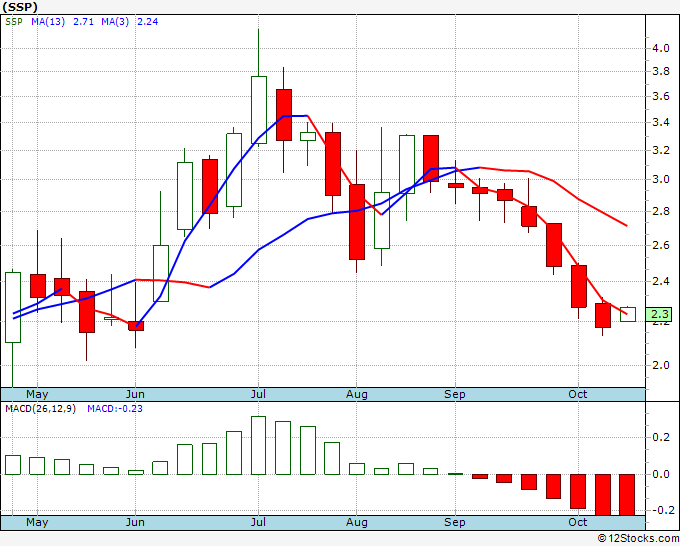Click the MA(13) legend label
The width and height of the screenshot is (680, 546).
[48, 22]
